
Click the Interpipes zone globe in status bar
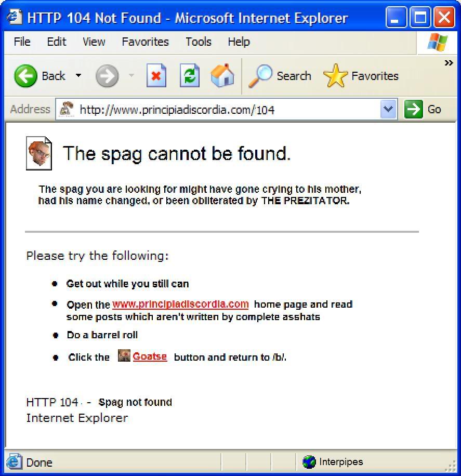coord(309,462)
